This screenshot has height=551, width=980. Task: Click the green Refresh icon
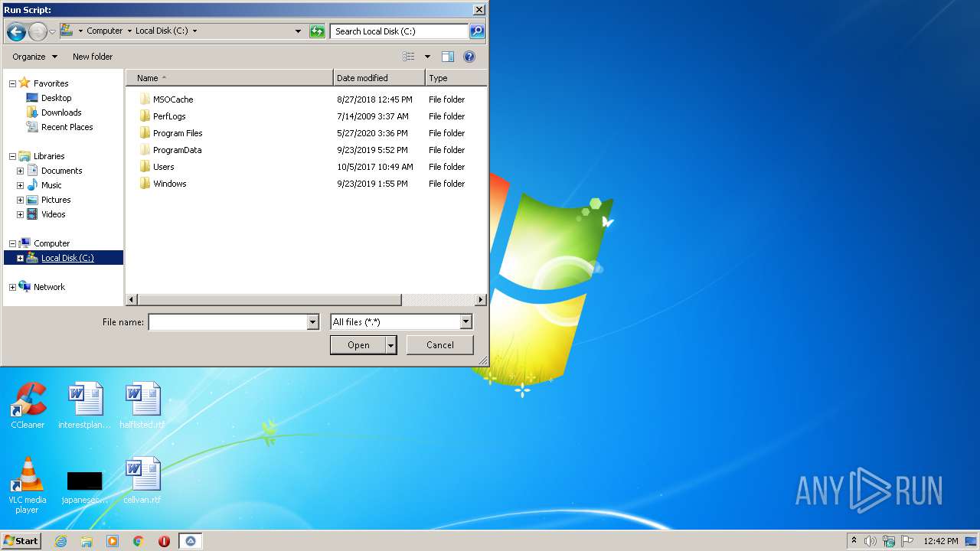[317, 31]
